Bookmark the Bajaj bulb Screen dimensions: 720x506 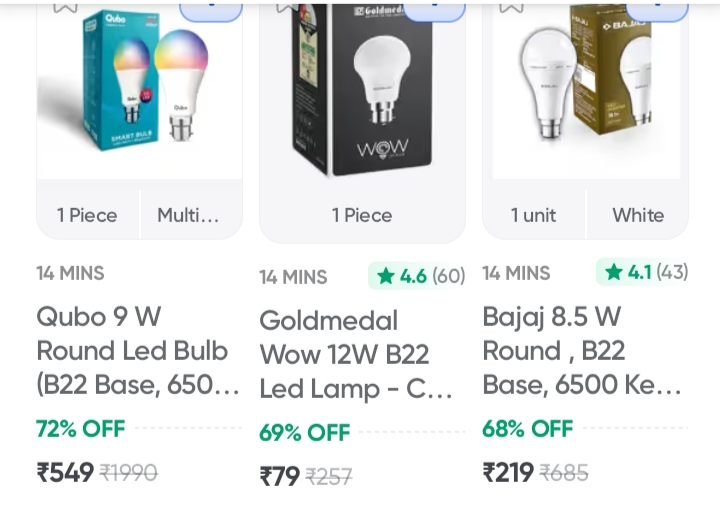coord(510,5)
